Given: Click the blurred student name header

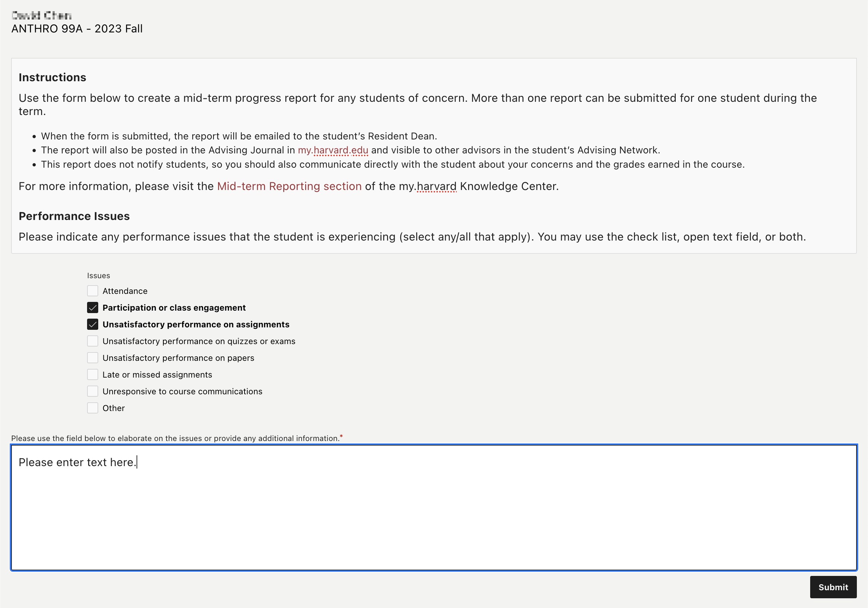Looking at the screenshot, I should 41,15.
